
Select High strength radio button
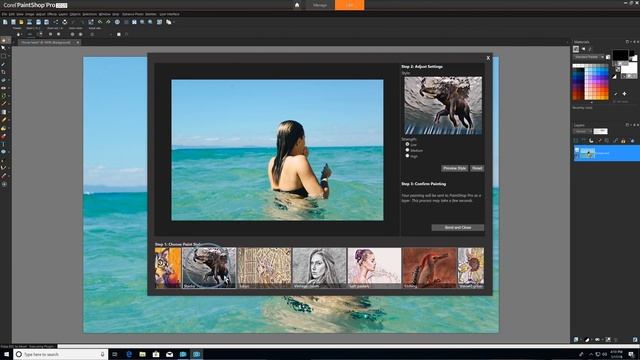click(407, 156)
